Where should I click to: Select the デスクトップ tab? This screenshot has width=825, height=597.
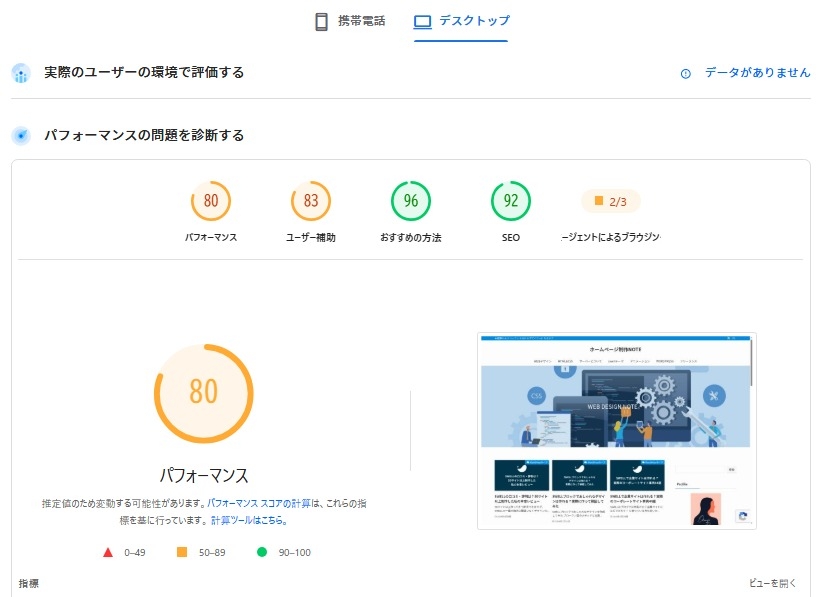point(461,22)
